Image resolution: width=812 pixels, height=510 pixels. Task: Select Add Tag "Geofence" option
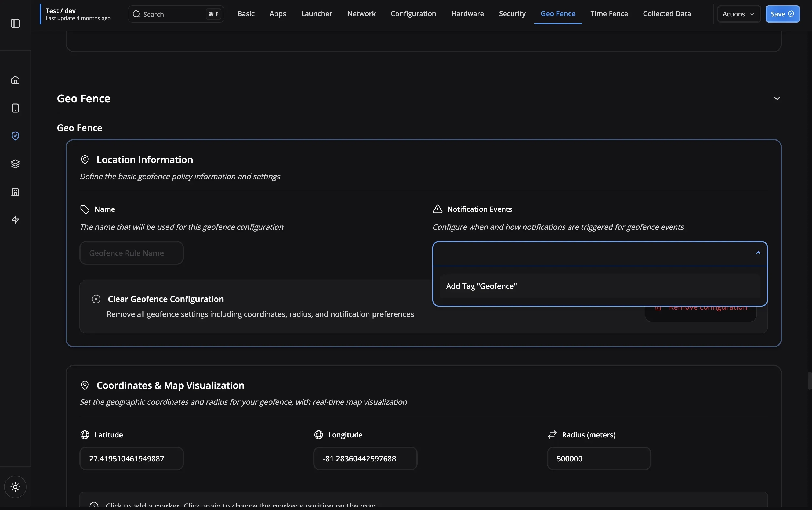tap(481, 286)
